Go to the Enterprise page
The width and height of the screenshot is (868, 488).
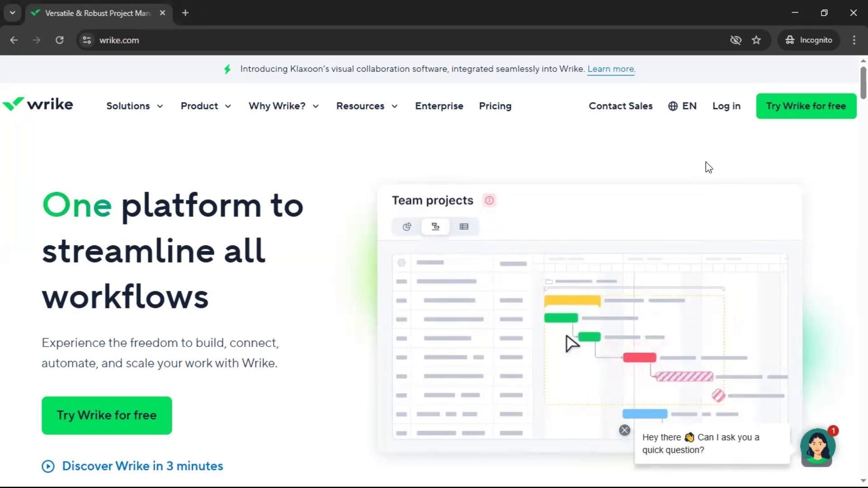(439, 106)
